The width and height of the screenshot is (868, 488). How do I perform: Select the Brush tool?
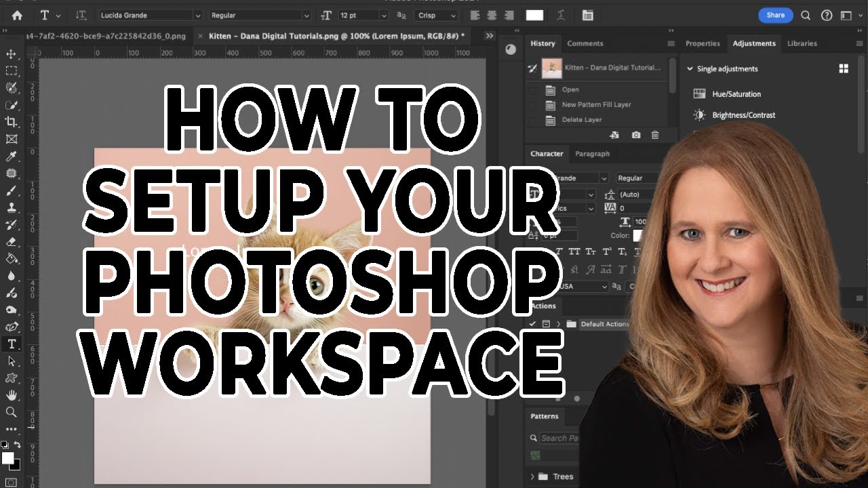tap(11, 191)
